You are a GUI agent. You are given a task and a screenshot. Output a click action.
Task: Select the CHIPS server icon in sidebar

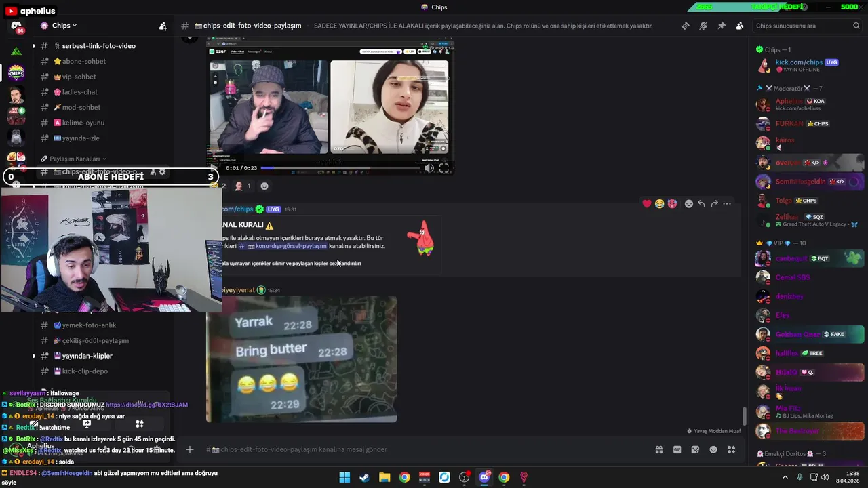point(16,73)
